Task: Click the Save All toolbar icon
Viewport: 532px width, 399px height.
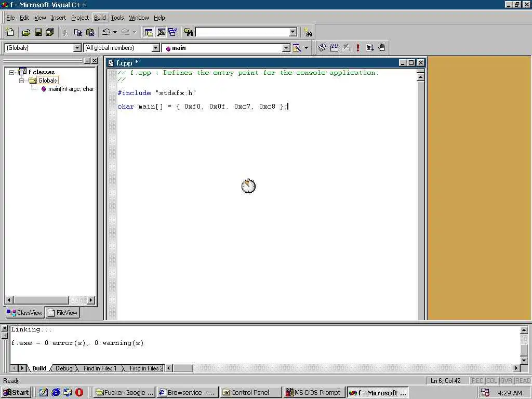Action: coord(49,32)
